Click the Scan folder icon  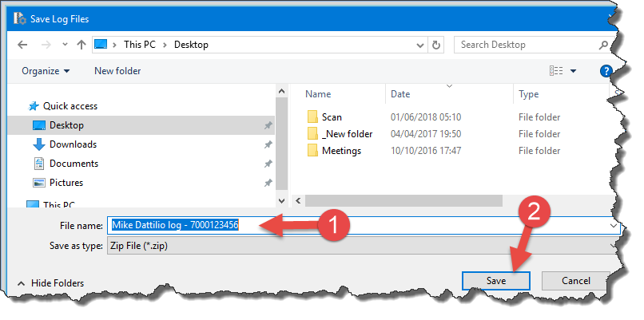click(x=312, y=117)
